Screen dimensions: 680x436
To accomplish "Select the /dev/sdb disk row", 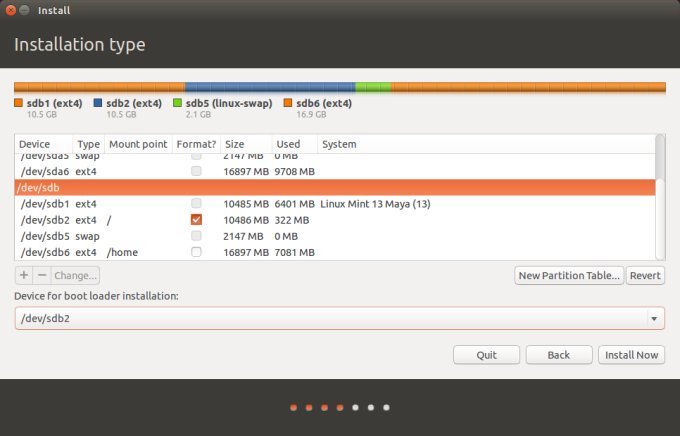I will [300, 187].
